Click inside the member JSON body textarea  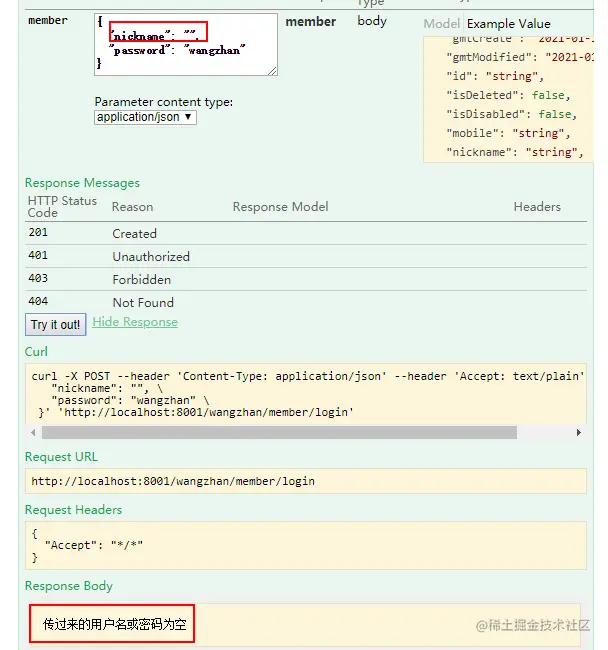(186, 44)
